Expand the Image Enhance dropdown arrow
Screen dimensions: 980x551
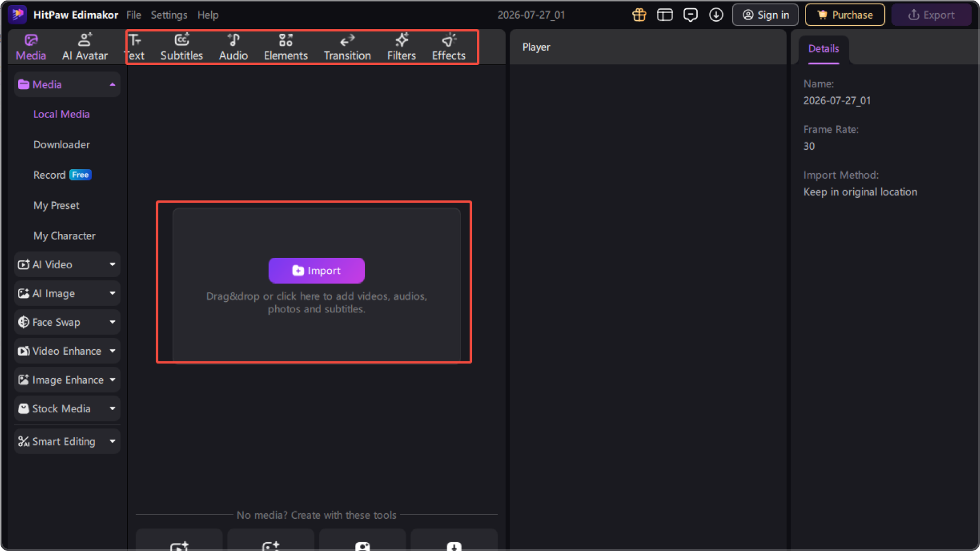[x=113, y=380]
